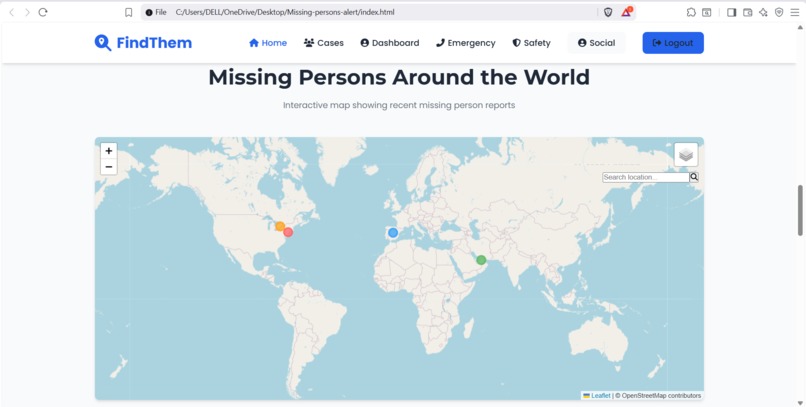
Task: Open the Brave Rewards triangle icon
Action: [x=626, y=12]
